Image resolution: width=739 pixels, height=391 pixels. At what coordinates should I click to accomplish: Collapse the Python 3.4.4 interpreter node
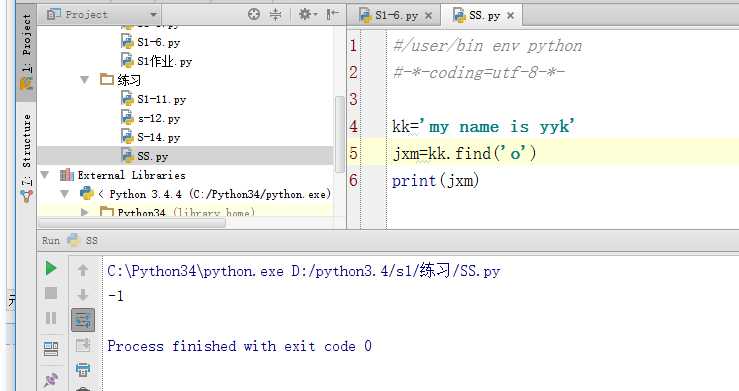tap(65, 194)
